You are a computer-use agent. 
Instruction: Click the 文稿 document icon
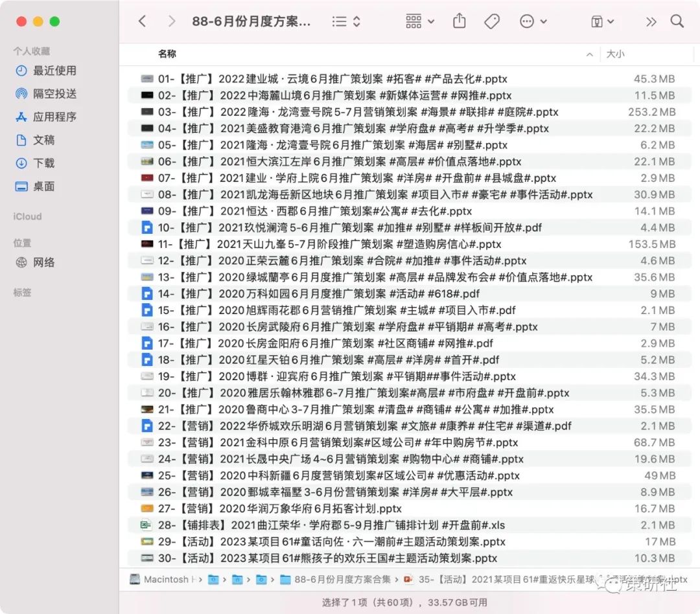click(21, 140)
